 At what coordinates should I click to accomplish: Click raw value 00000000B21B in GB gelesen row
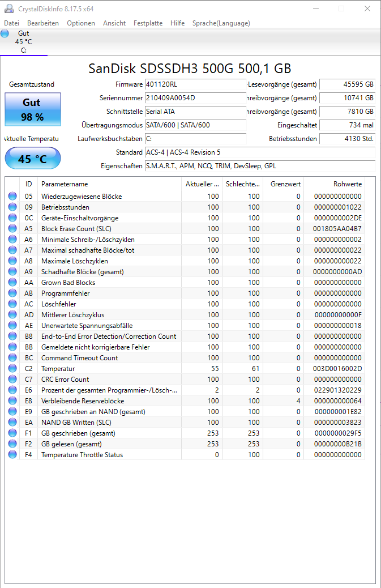click(337, 444)
